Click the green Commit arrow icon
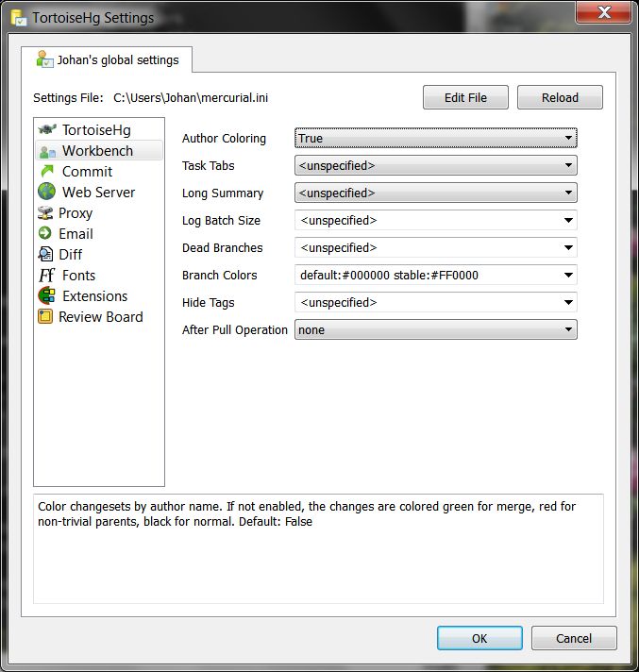 point(47,171)
